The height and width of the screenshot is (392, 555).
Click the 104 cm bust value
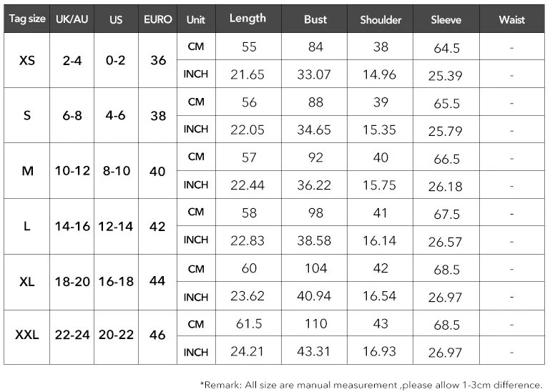315,268
